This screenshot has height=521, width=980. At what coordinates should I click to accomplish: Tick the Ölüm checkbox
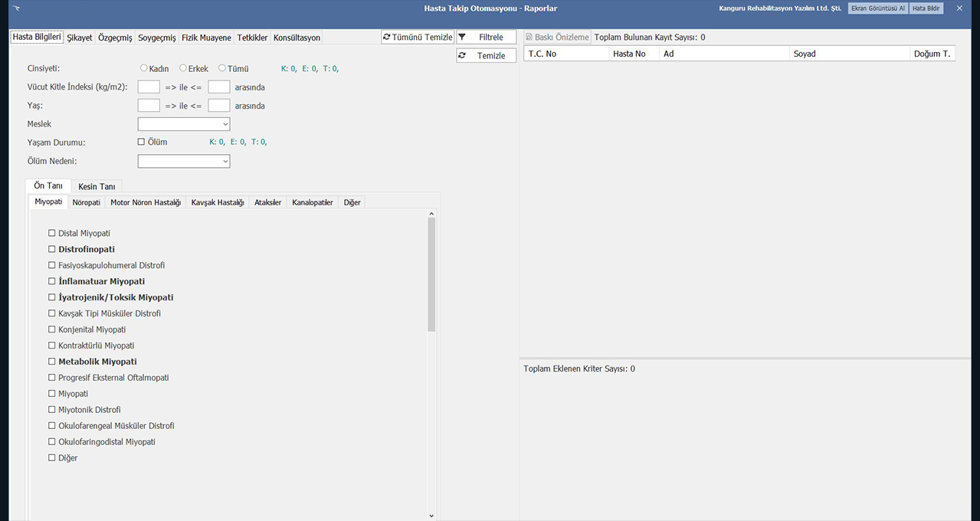[141, 142]
